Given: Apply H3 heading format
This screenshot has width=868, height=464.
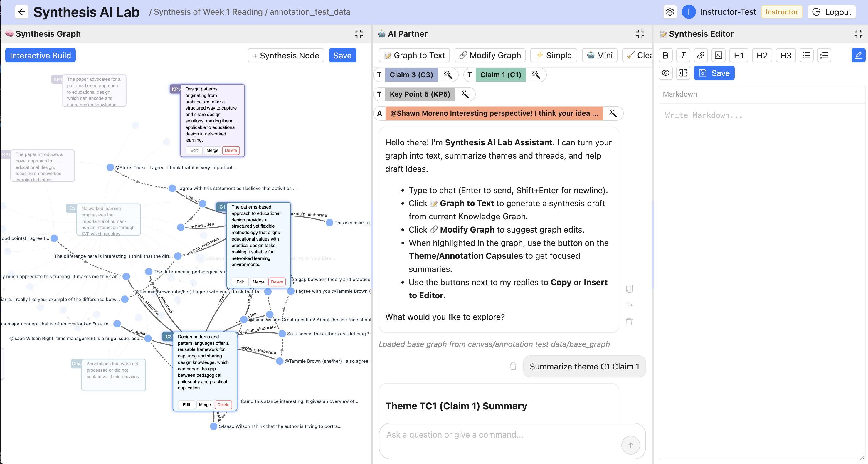Looking at the screenshot, I should (x=786, y=55).
